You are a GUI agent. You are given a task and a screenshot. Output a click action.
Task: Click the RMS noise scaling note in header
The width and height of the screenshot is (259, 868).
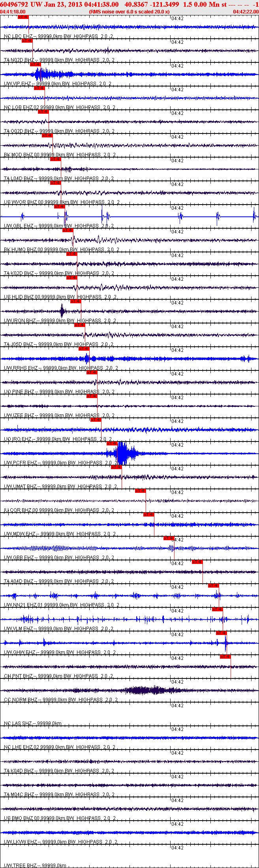129,12
